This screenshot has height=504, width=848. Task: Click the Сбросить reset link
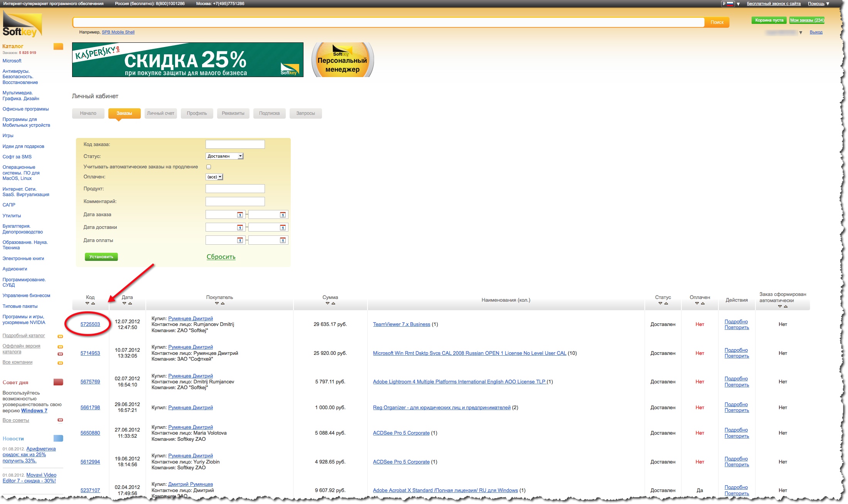(x=221, y=257)
